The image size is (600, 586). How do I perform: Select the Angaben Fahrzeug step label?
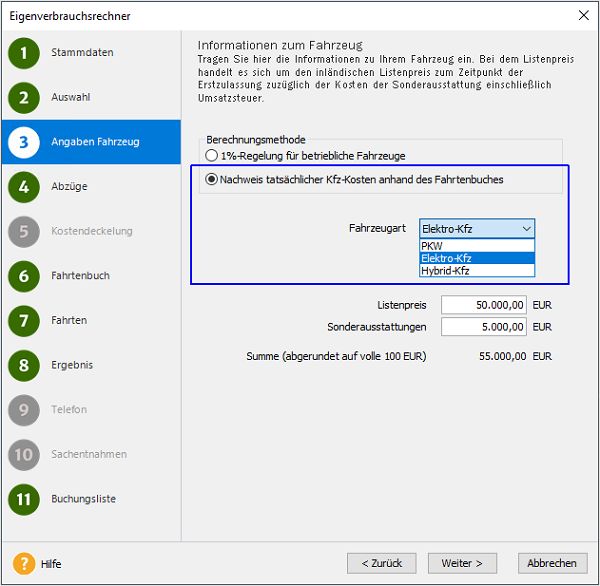click(x=95, y=142)
